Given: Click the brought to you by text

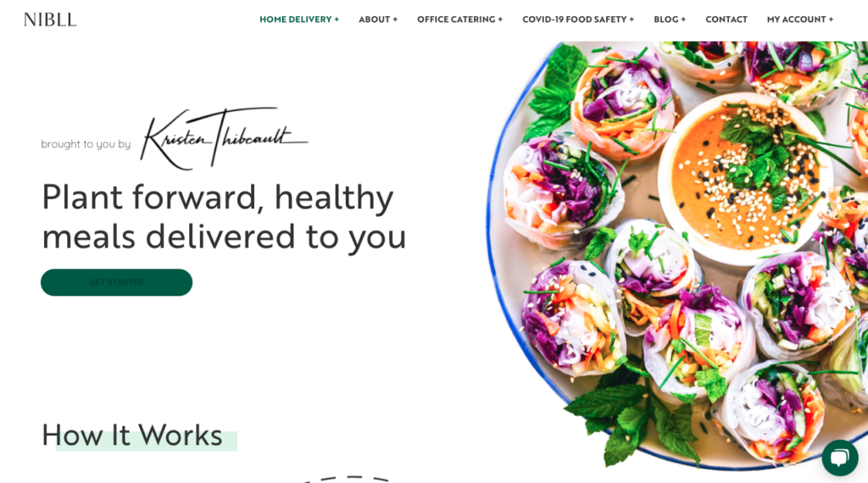Looking at the screenshot, I should [x=86, y=144].
